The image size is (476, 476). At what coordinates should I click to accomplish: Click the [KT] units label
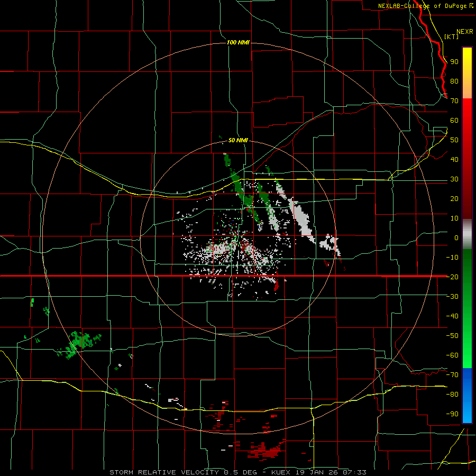(x=452, y=36)
